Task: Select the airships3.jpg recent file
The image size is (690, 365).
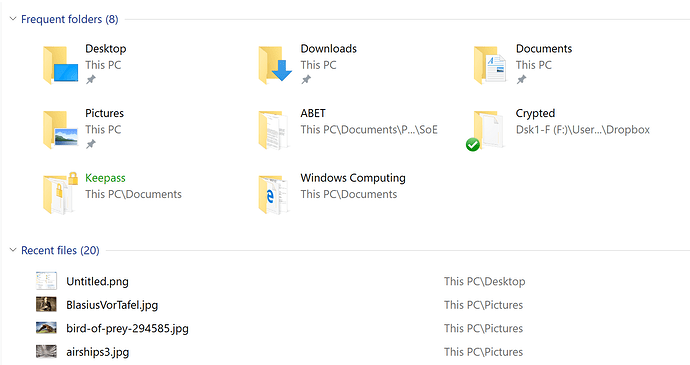Action: pyautogui.click(x=282, y=352)
